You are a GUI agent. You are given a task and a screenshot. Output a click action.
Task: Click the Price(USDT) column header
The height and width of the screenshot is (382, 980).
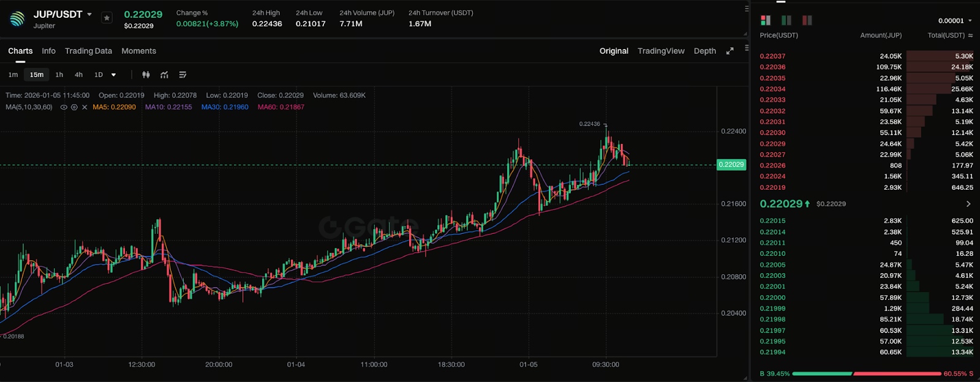pyautogui.click(x=779, y=36)
